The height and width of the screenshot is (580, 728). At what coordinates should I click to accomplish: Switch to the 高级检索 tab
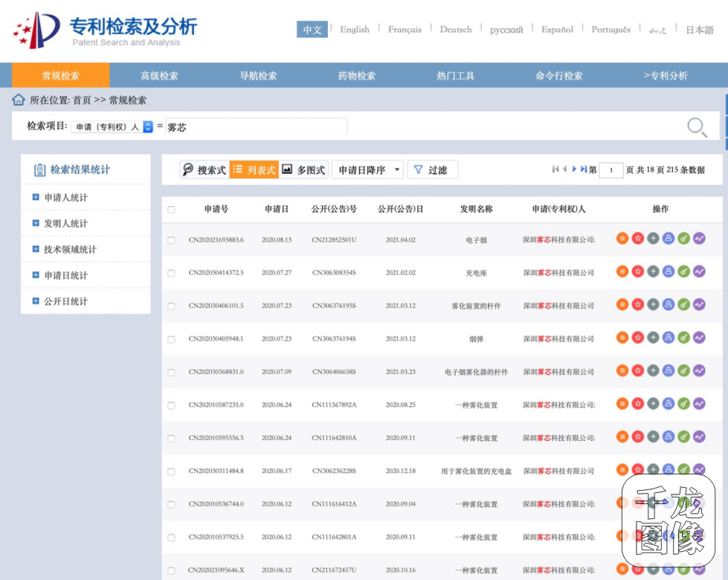161,74
